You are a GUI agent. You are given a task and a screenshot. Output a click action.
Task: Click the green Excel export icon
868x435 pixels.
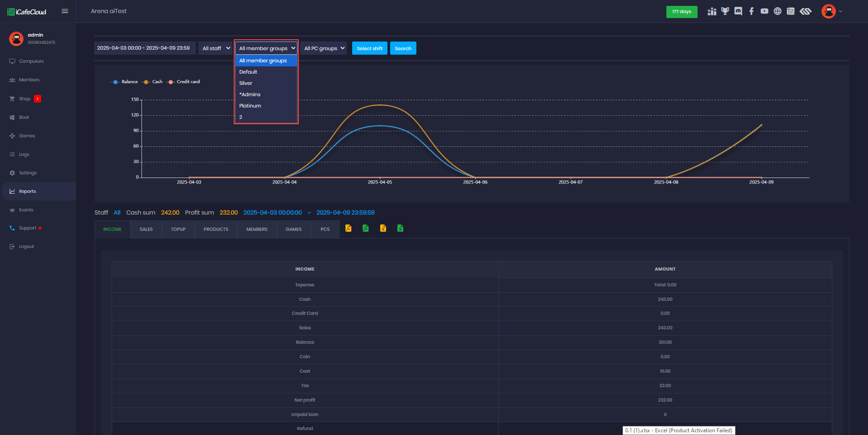(400, 229)
